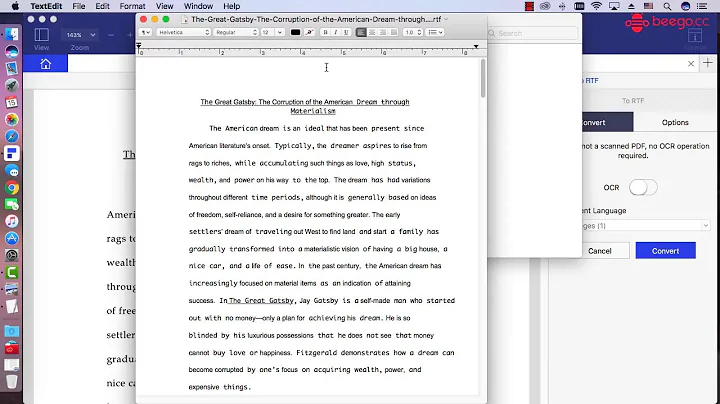Image resolution: width=720 pixels, height=404 pixels.
Task: Open the Format menu
Action: tap(132, 6)
